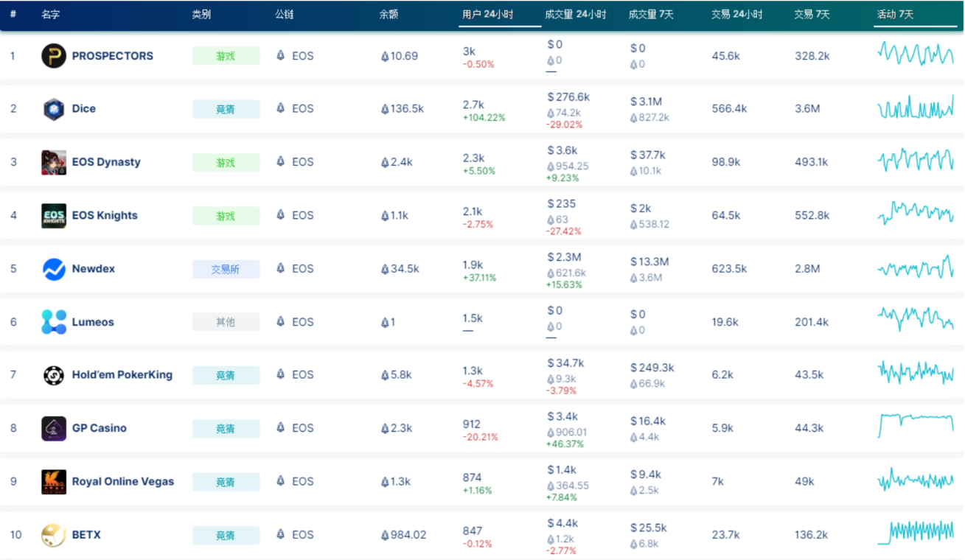Click the EOS chain icon in the BETX row
This screenshot has width=965, height=560.
(280, 534)
